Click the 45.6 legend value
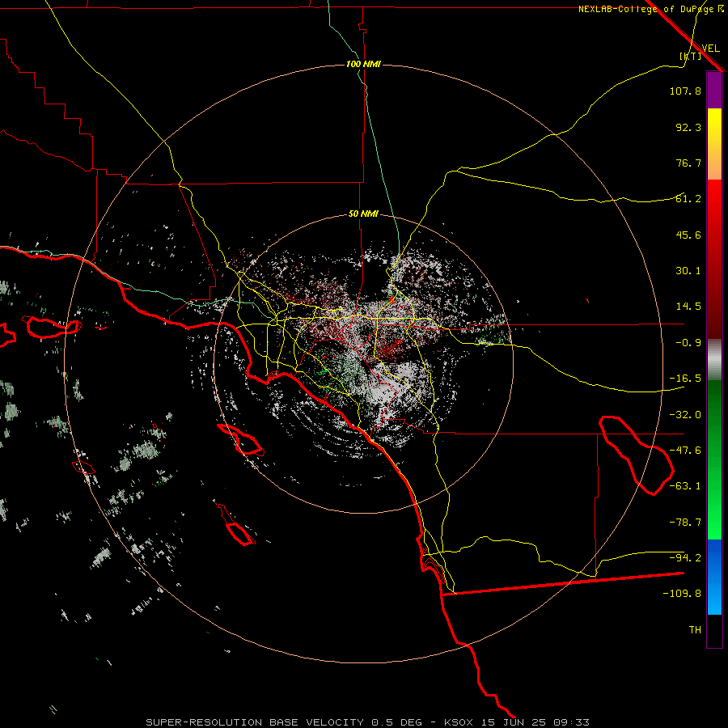 [x=688, y=235]
